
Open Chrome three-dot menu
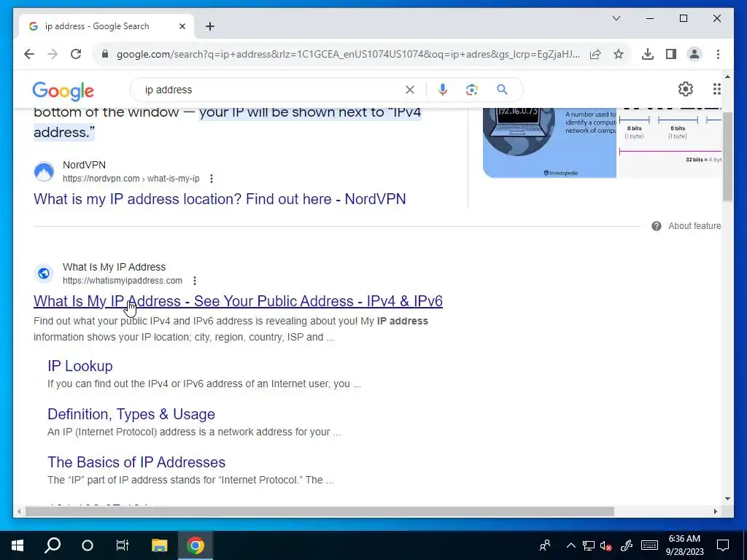(718, 54)
